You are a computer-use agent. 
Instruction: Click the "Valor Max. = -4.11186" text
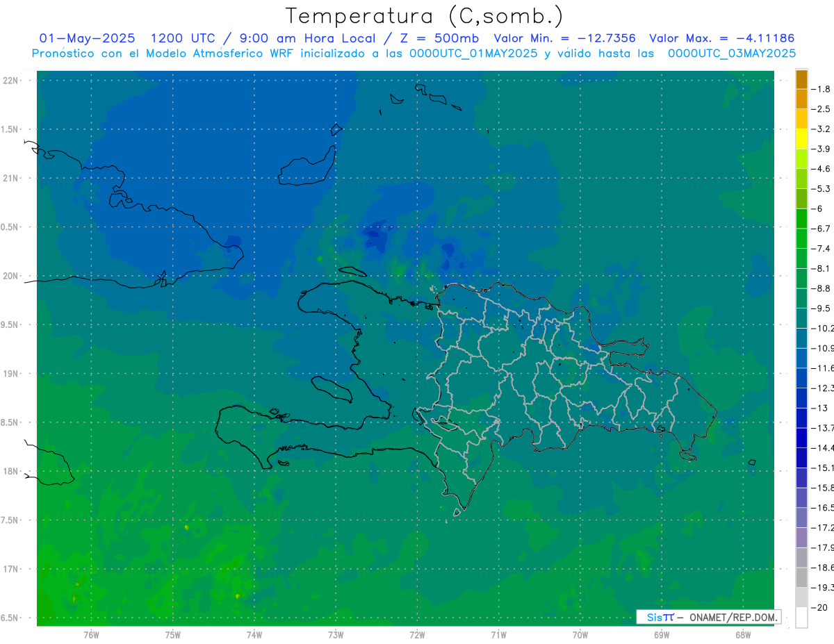pyautogui.click(x=721, y=39)
